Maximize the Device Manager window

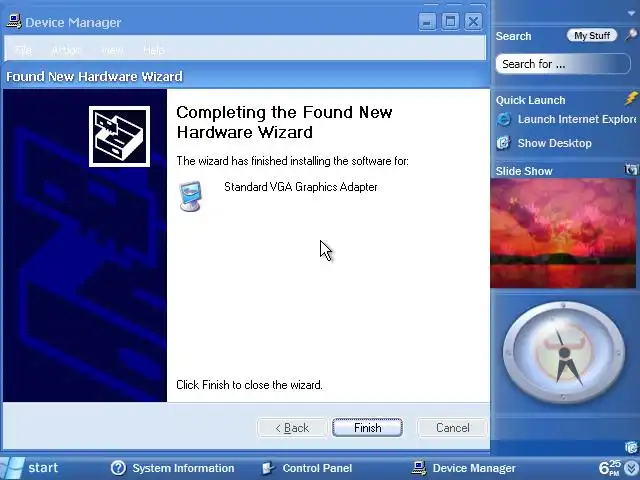(x=450, y=21)
